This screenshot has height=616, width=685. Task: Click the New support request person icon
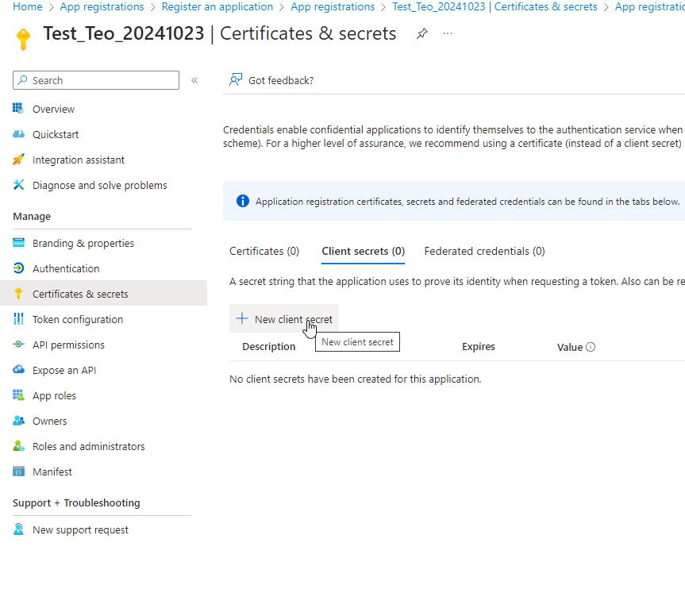(18, 529)
